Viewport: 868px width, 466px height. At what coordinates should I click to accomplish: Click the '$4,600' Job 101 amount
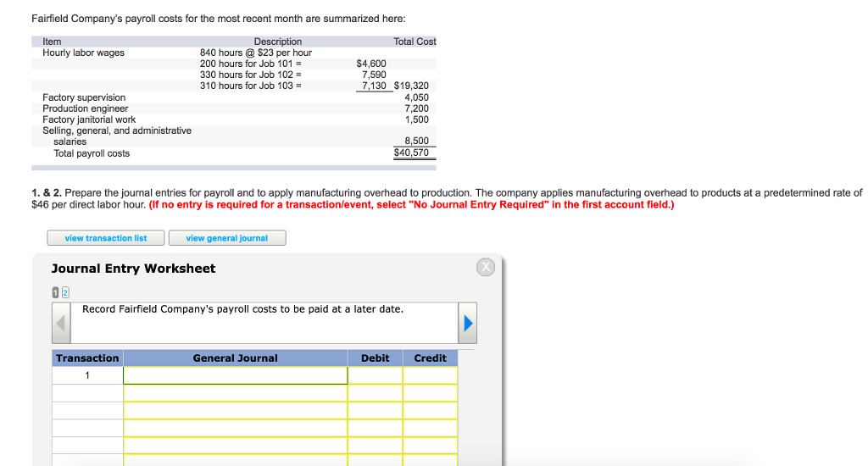pos(371,64)
